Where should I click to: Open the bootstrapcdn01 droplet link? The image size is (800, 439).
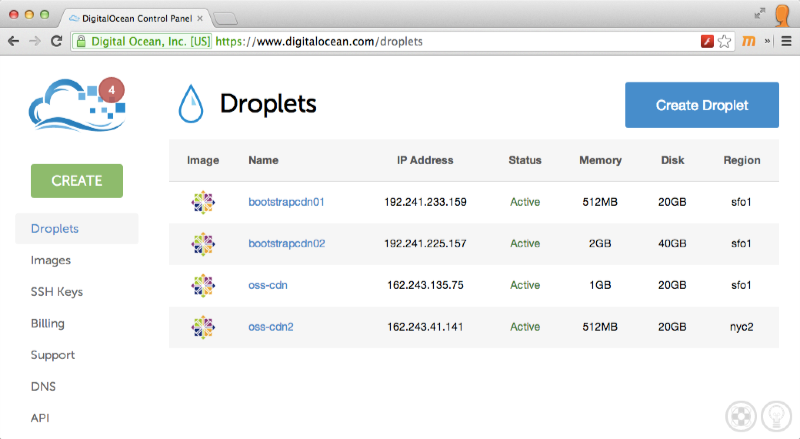click(286, 202)
